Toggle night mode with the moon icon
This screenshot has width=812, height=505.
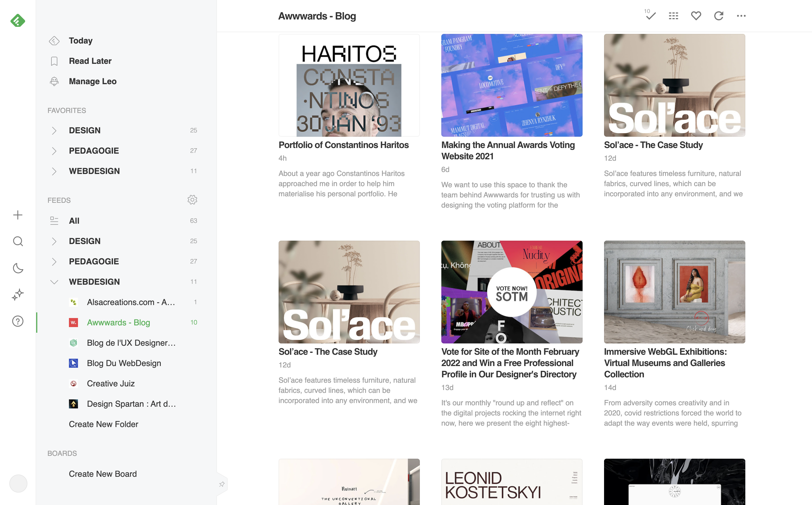[18, 268]
